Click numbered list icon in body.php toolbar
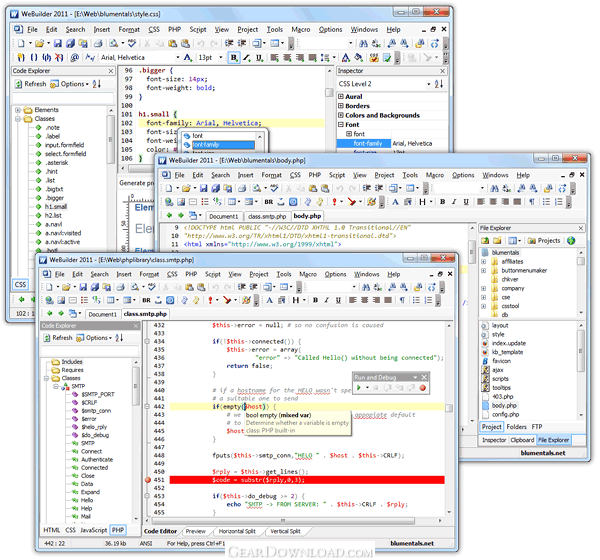The height and width of the screenshot is (560, 600). [x=559, y=202]
